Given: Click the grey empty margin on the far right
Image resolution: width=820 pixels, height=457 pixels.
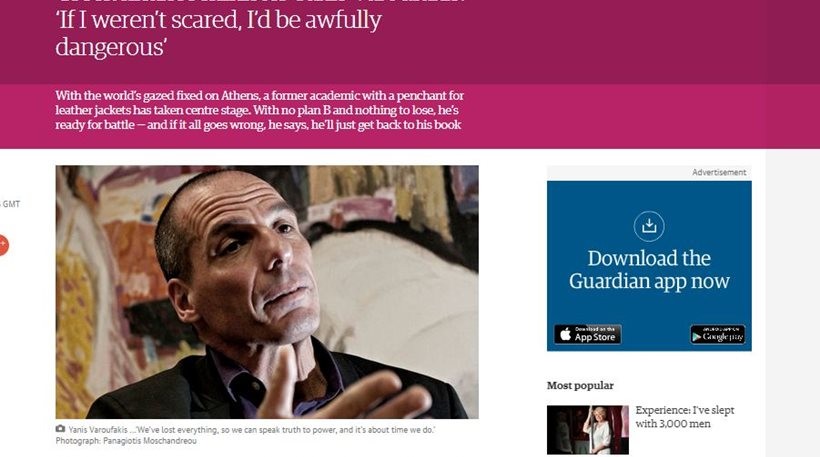Looking at the screenshot, I should point(793,303).
